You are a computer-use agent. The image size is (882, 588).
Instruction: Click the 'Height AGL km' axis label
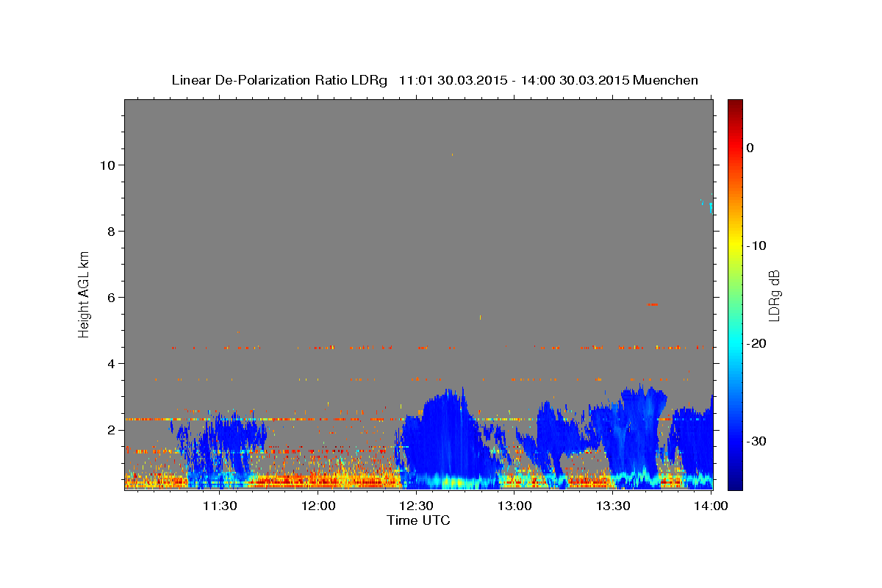pos(84,293)
